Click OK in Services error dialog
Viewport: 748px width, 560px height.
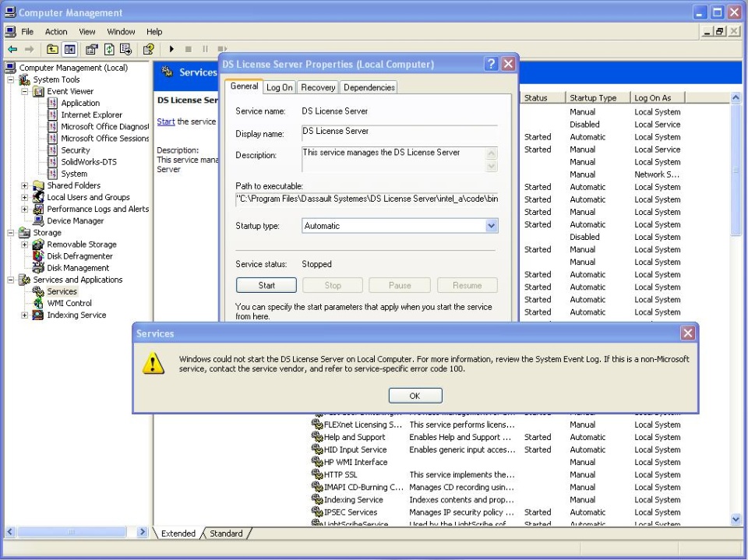coord(415,396)
